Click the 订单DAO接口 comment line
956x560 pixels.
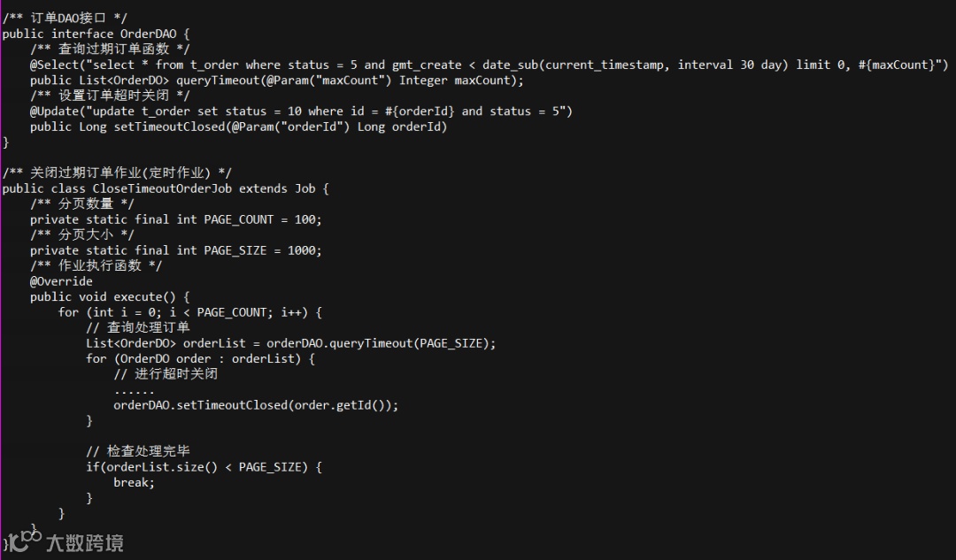point(65,19)
